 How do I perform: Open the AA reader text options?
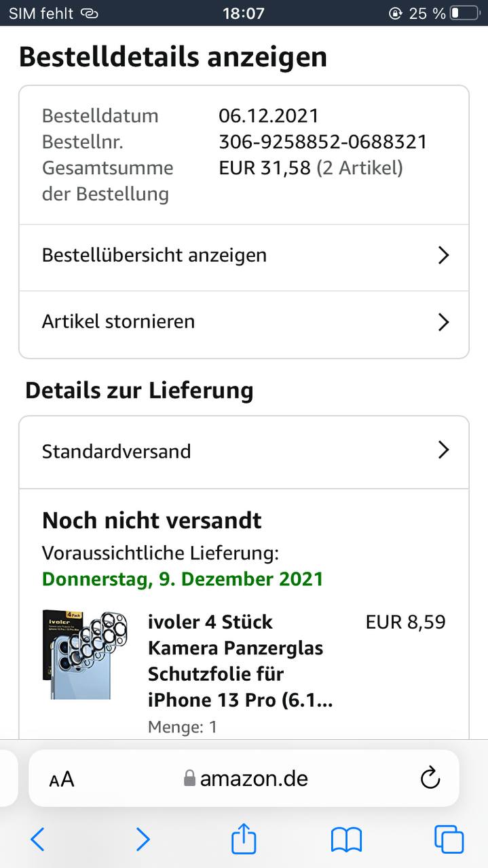coord(62,779)
